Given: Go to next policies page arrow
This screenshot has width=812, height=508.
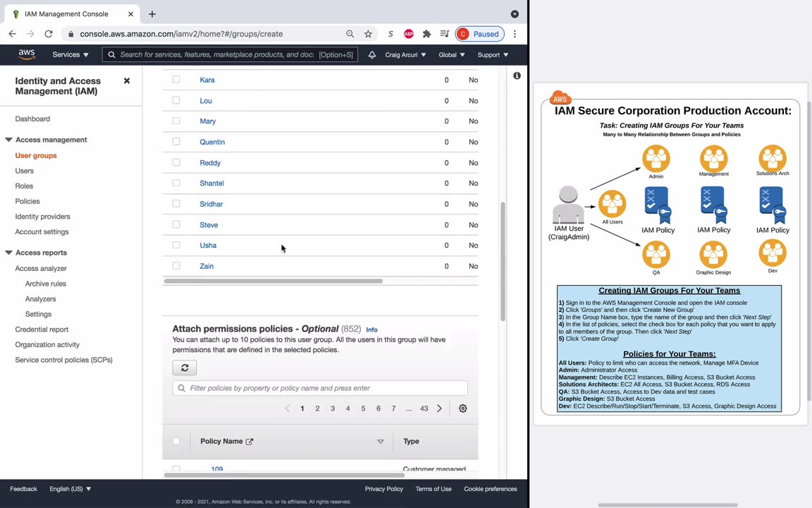Looking at the screenshot, I should [x=439, y=409].
